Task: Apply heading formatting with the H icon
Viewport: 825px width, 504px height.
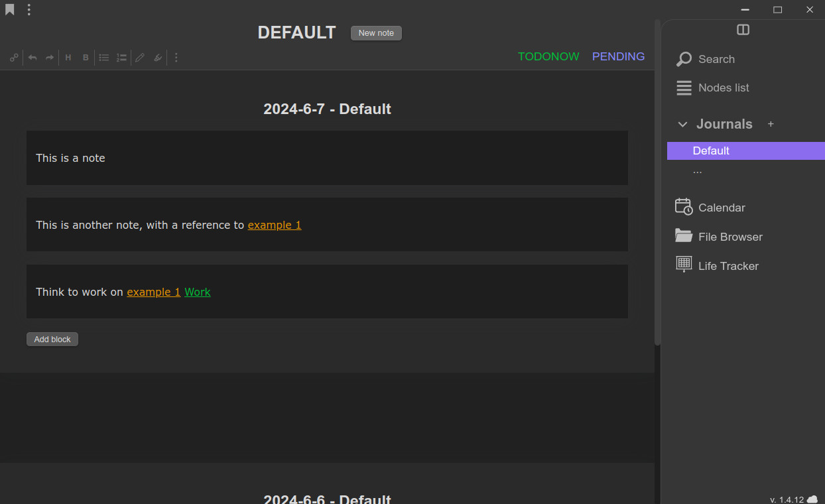Action: (x=68, y=58)
